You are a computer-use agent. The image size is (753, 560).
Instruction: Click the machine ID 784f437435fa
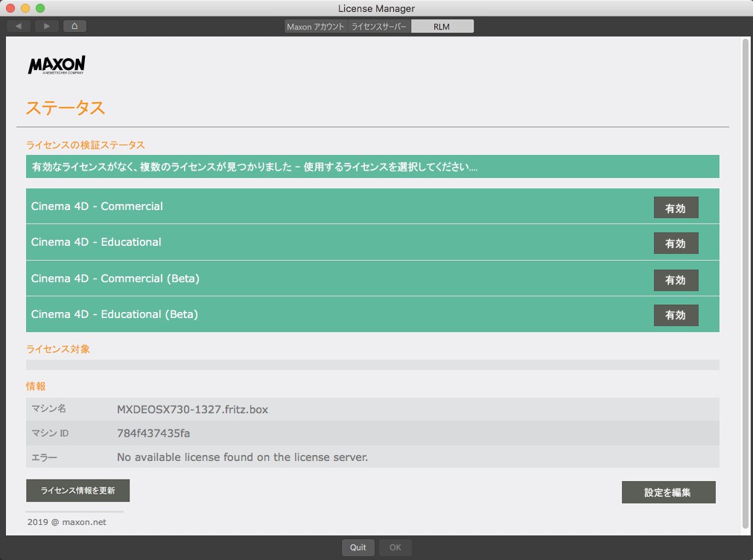pos(153,433)
